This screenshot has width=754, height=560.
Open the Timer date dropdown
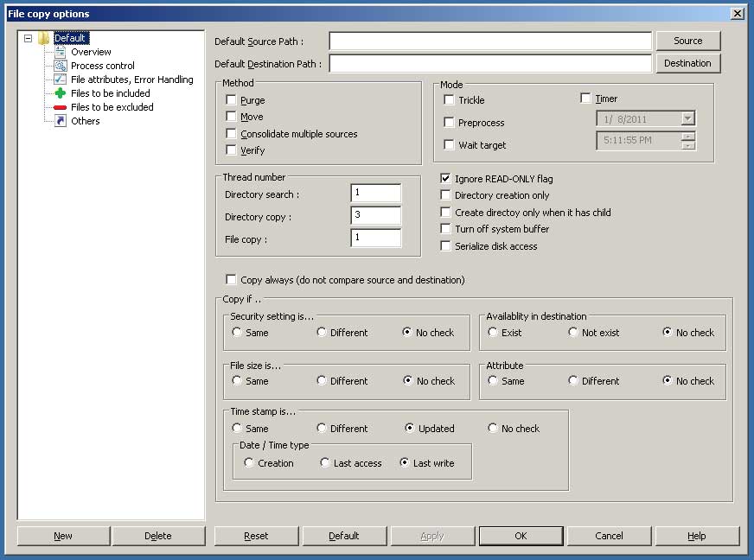[x=687, y=119]
